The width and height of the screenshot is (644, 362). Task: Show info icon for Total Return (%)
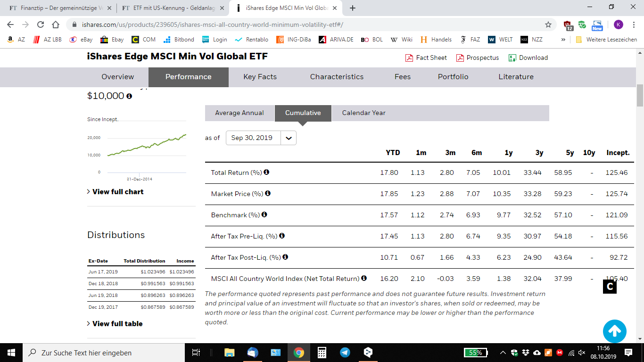(266, 172)
